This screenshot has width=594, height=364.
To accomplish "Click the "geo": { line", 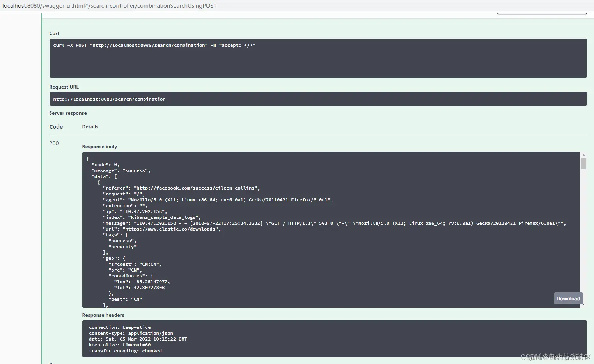I will (114, 258).
